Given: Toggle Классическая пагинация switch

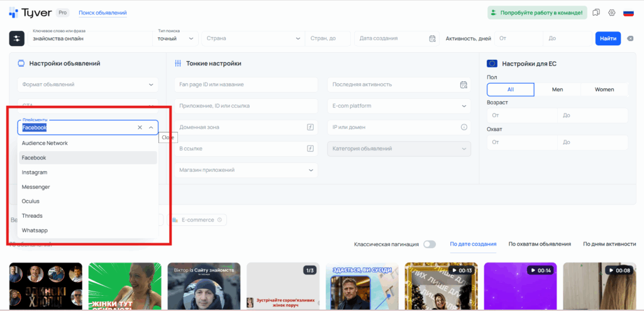Looking at the screenshot, I should click(x=430, y=244).
